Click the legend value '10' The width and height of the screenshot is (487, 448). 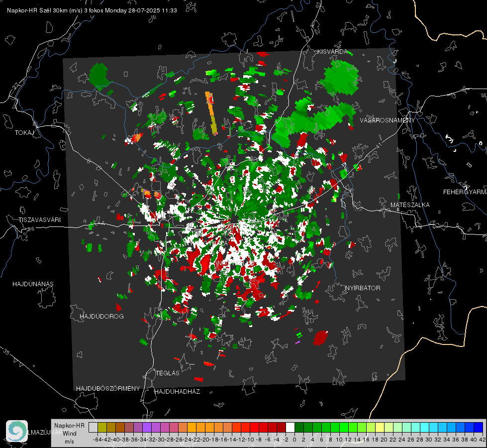click(339, 440)
